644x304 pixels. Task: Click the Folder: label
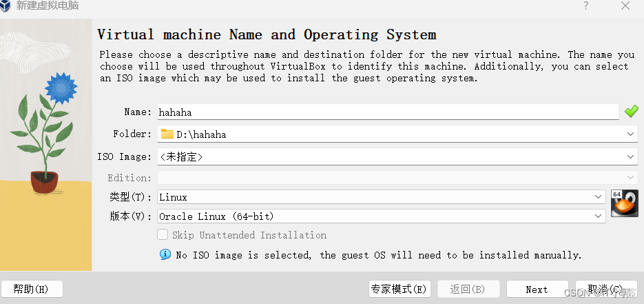(x=132, y=134)
